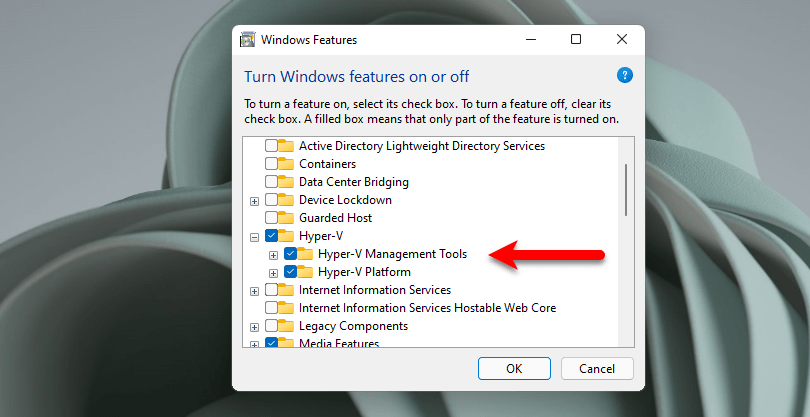Click the Data Center Bridging folder icon
The width and height of the screenshot is (810, 417).
pyautogui.click(x=286, y=182)
